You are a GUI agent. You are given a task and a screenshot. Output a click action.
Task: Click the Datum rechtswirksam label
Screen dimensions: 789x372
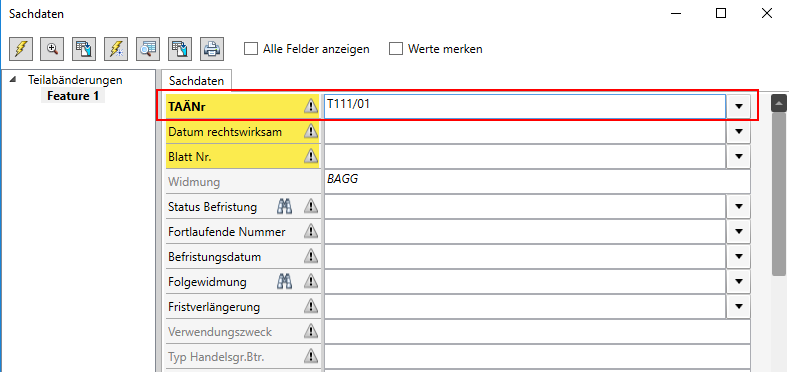point(225,132)
